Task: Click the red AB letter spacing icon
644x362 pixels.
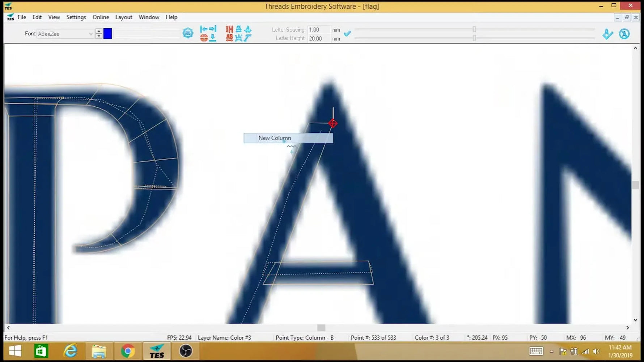Action: 229,37
